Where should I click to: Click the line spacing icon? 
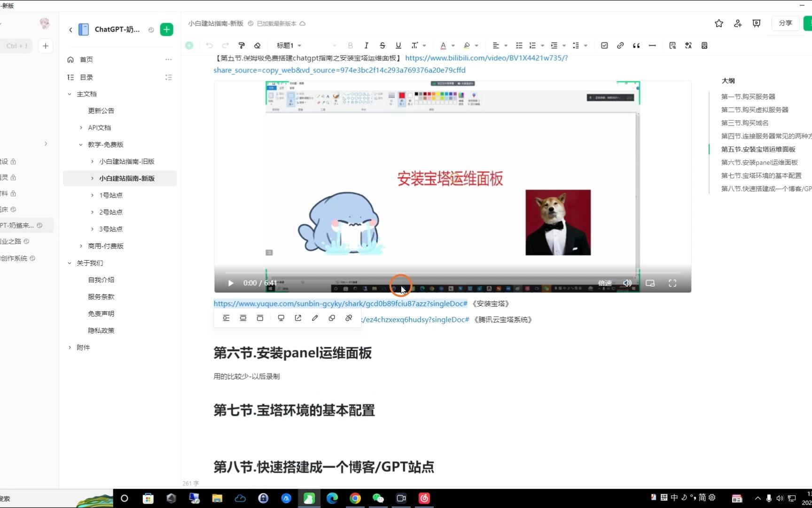pyautogui.click(x=576, y=46)
